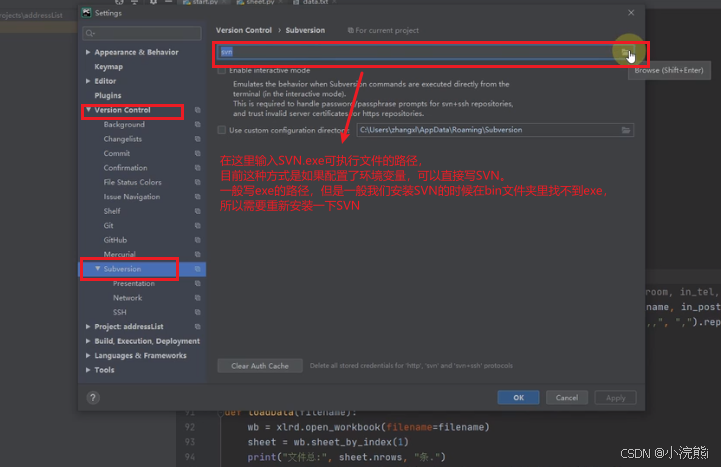Expand Appearance & Behavior section

click(x=88, y=52)
